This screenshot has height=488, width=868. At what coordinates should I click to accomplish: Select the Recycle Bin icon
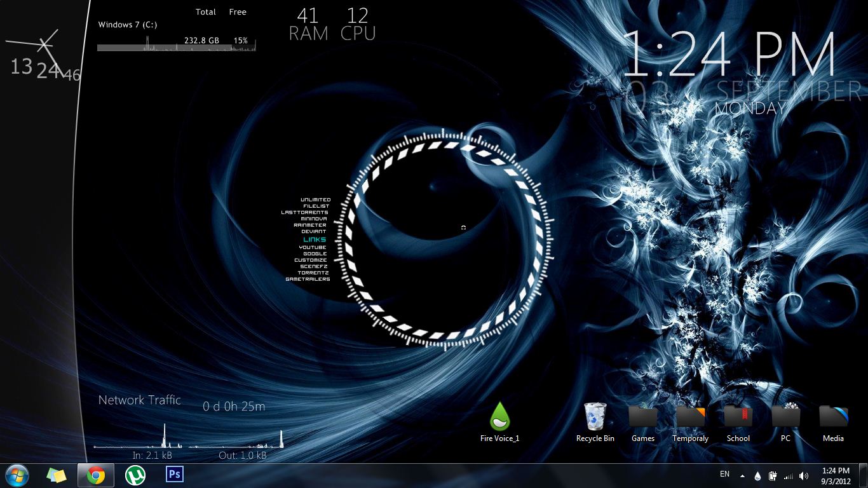[595, 417]
